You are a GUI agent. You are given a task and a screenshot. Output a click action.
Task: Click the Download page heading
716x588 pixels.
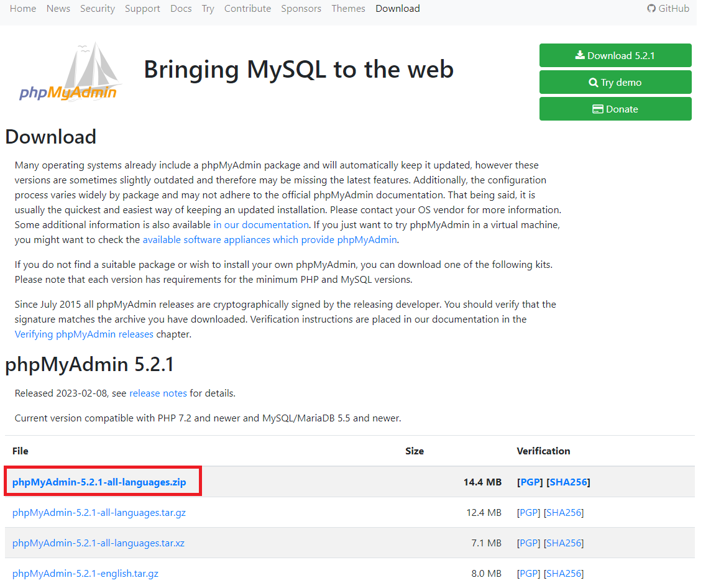pyautogui.click(x=51, y=137)
